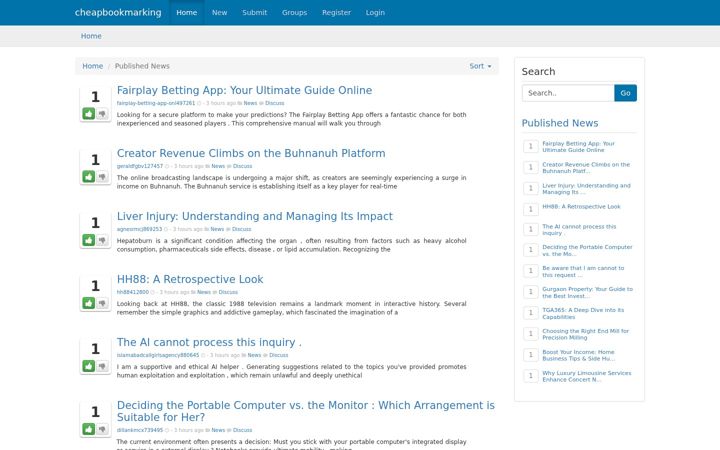The height and width of the screenshot is (450, 720).
Task: View user islamabadcallgirlsagency880645 profile
Action: click(x=158, y=355)
